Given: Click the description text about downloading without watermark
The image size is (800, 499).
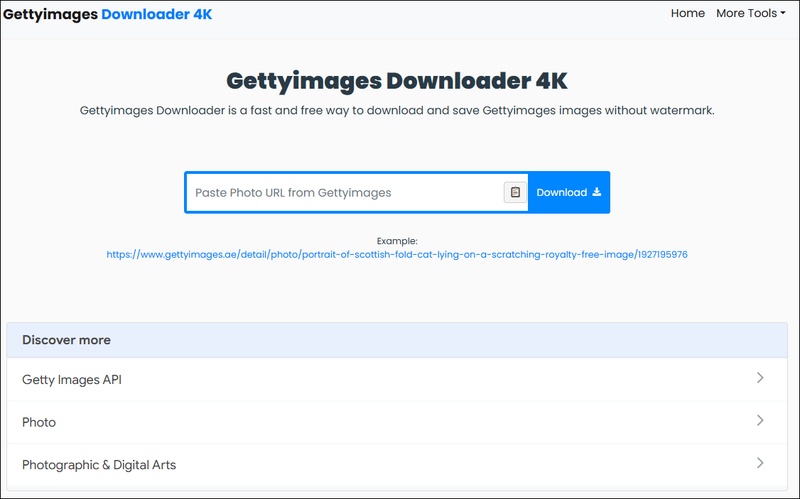Looking at the screenshot, I should [397, 110].
